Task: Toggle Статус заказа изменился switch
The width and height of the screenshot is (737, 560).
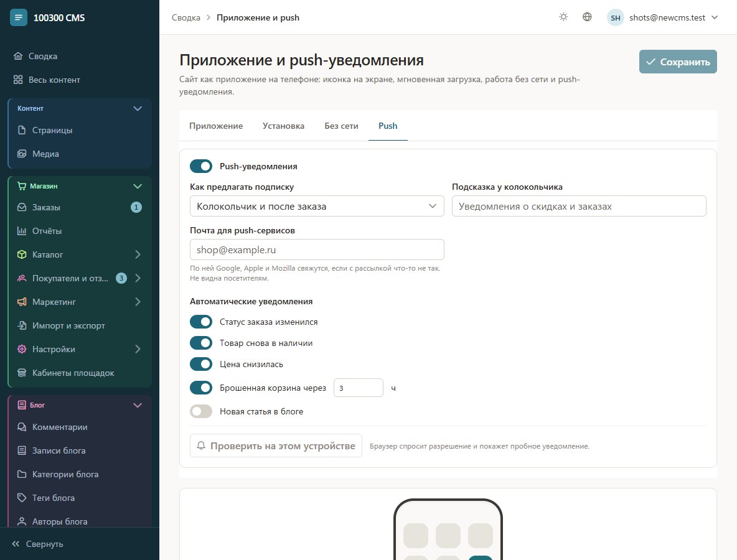Action: point(201,322)
